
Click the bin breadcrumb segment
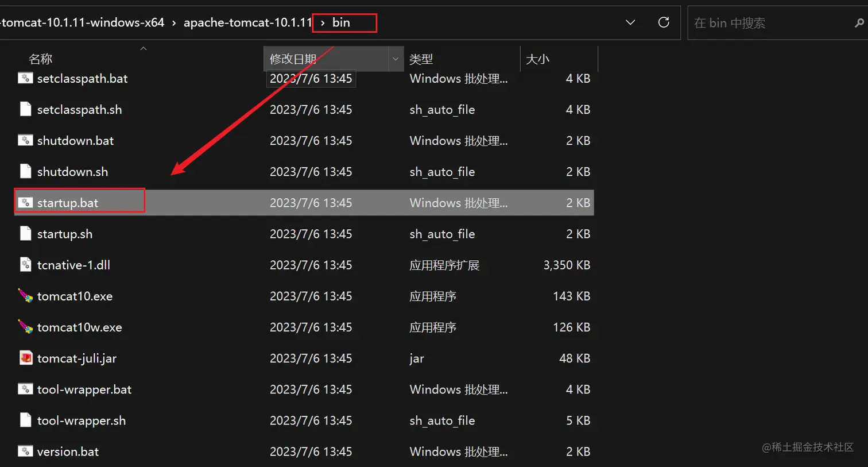(341, 22)
